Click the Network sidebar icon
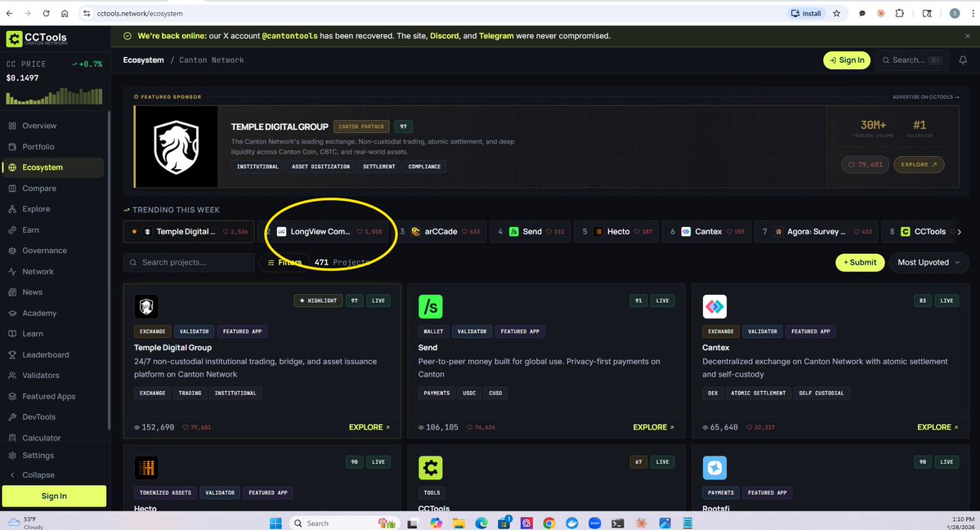The width and height of the screenshot is (980, 530). click(12, 272)
